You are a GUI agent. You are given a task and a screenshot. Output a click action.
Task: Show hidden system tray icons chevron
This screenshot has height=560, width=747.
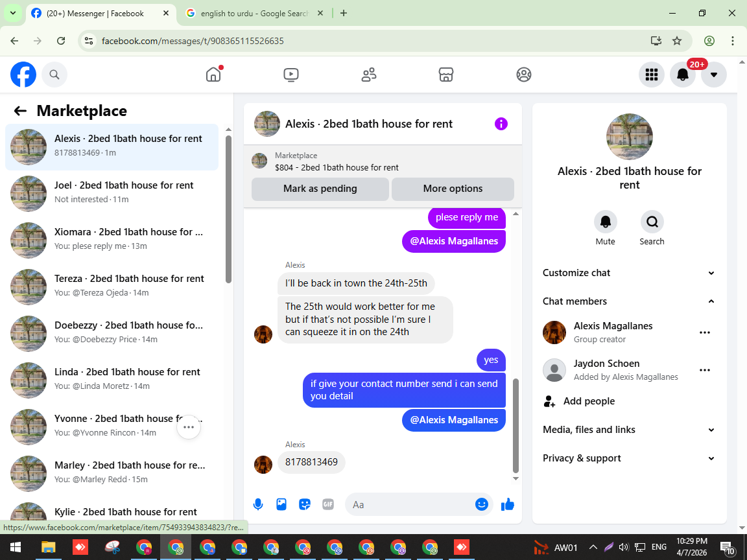pos(593,547)
